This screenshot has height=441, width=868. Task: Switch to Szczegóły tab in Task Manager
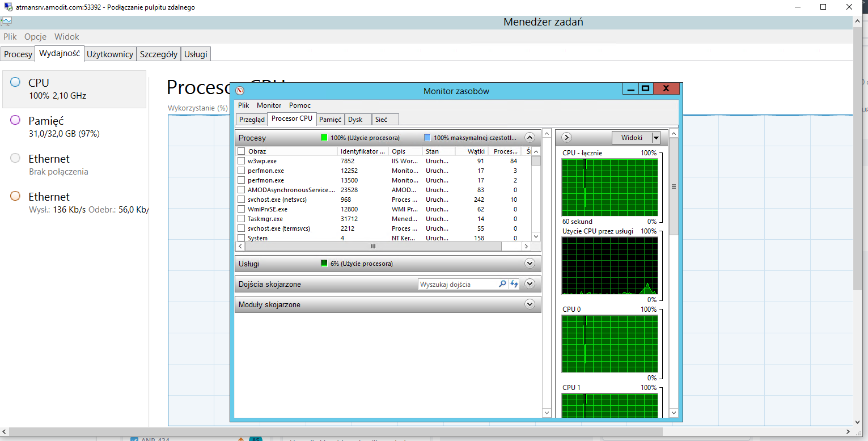pos(159,54)
